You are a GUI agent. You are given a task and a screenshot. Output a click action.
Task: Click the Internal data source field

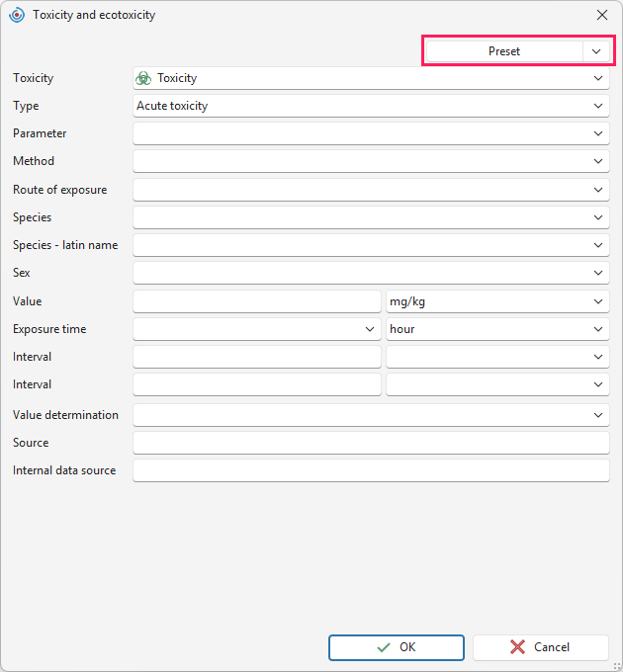point(371,470)
